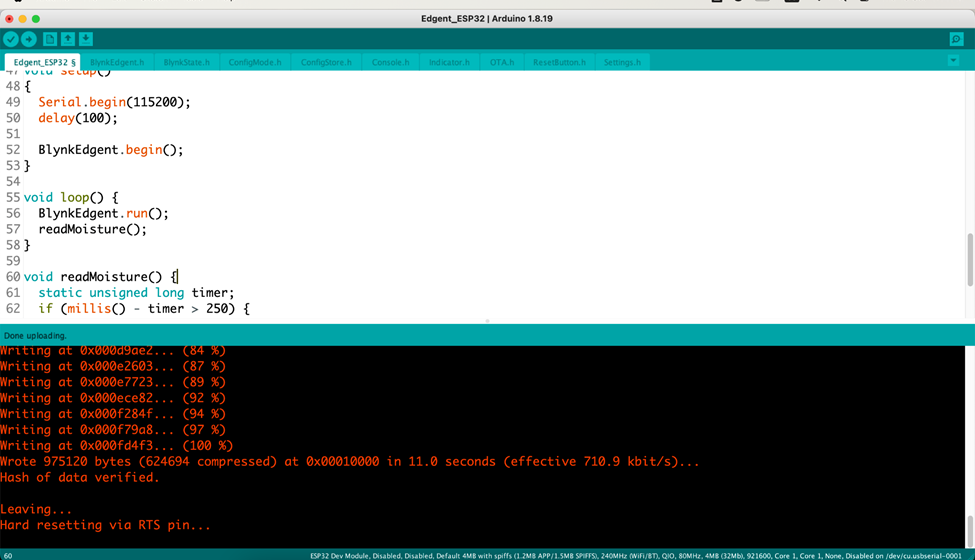Click the 'void loop() {' line

pos(71,198)
